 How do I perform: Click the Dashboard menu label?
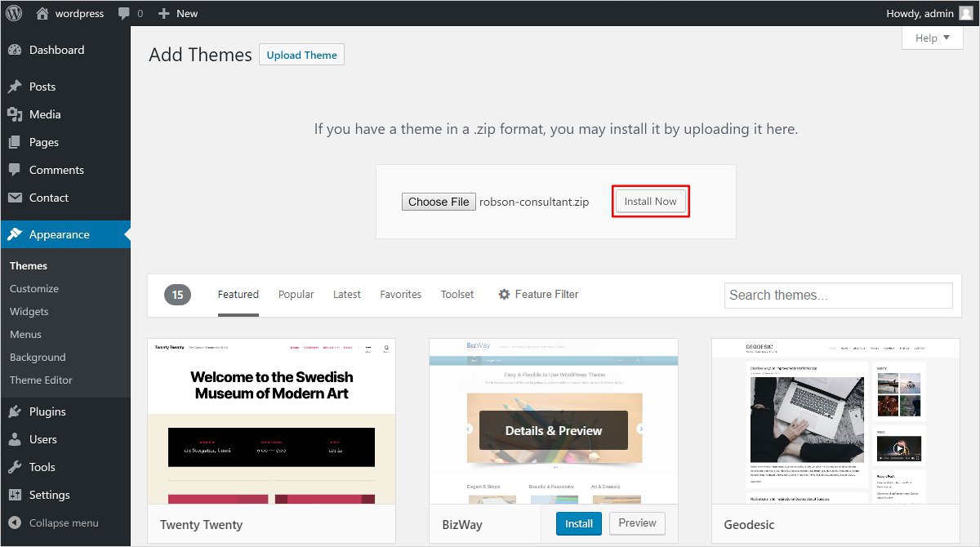56,50
